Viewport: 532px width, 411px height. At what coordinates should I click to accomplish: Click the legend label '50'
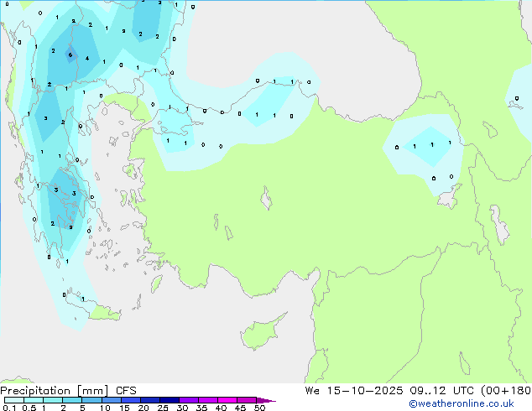[x=259, y=408]
